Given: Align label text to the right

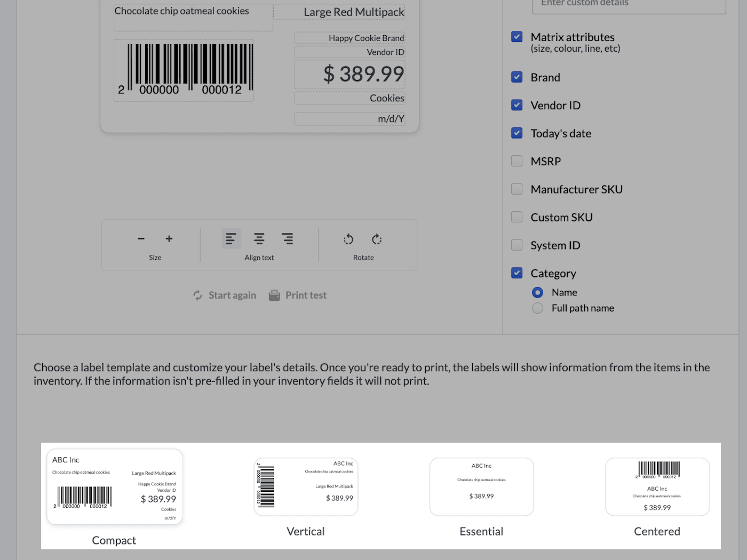Looking at the screenshot, I should [x=288, y=239].
